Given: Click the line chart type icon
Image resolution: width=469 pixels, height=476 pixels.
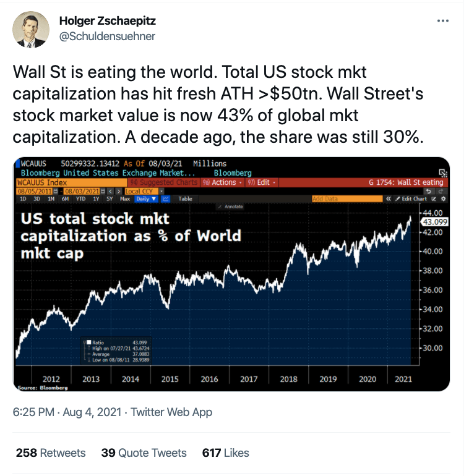Looking at the screenshot, I should (x=166, y=199).
